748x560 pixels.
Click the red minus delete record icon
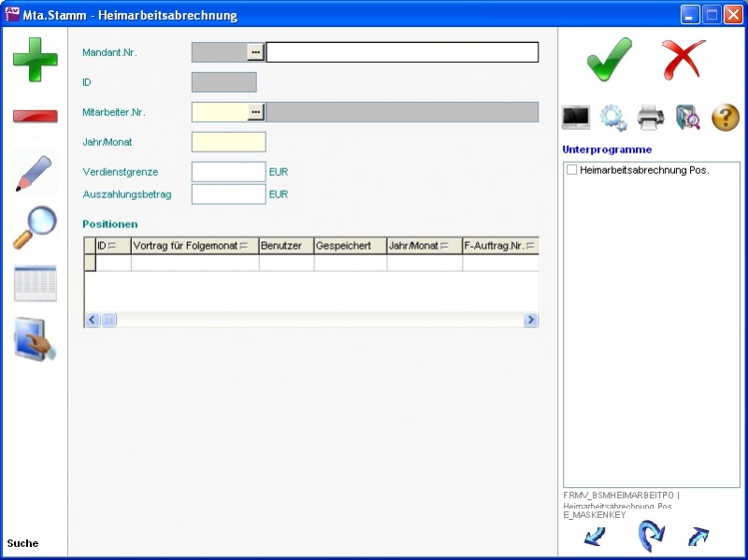(x=35, y=115)
